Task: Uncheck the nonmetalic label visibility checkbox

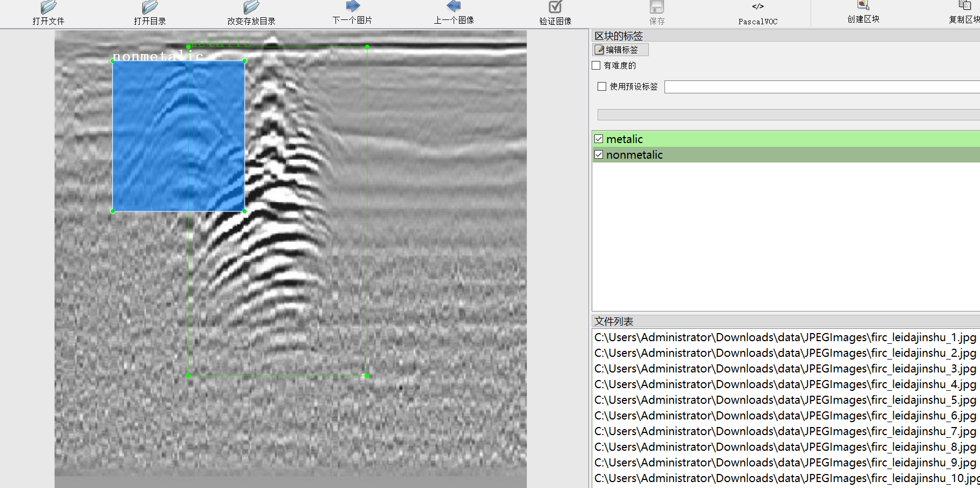Action: point(599,155)
